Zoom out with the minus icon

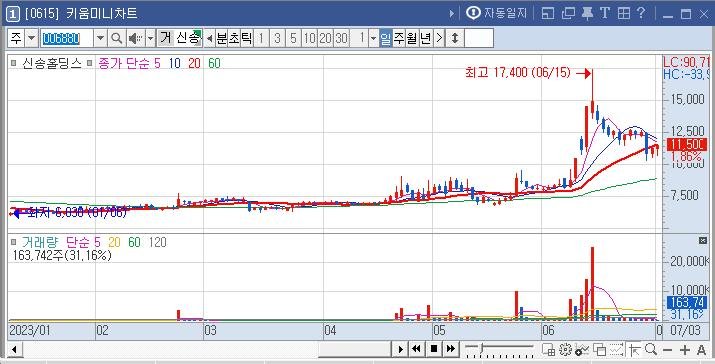point(668,350)
